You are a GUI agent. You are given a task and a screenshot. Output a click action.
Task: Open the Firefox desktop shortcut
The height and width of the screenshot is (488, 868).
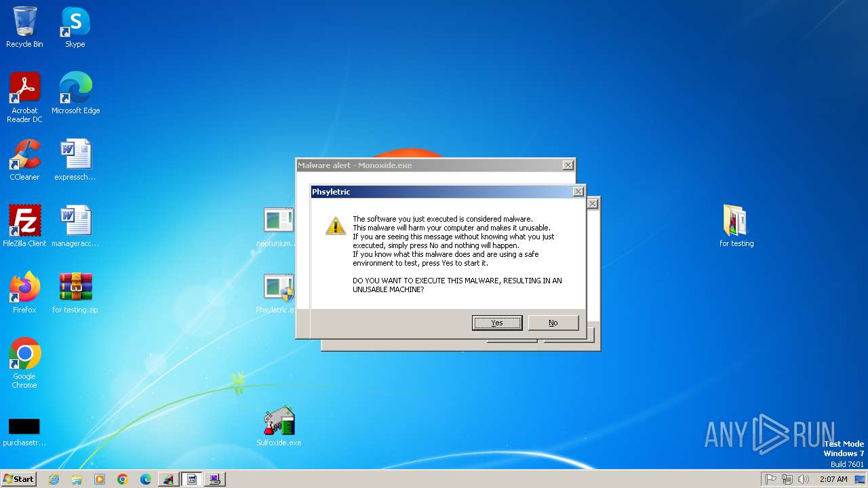point(24,293)
